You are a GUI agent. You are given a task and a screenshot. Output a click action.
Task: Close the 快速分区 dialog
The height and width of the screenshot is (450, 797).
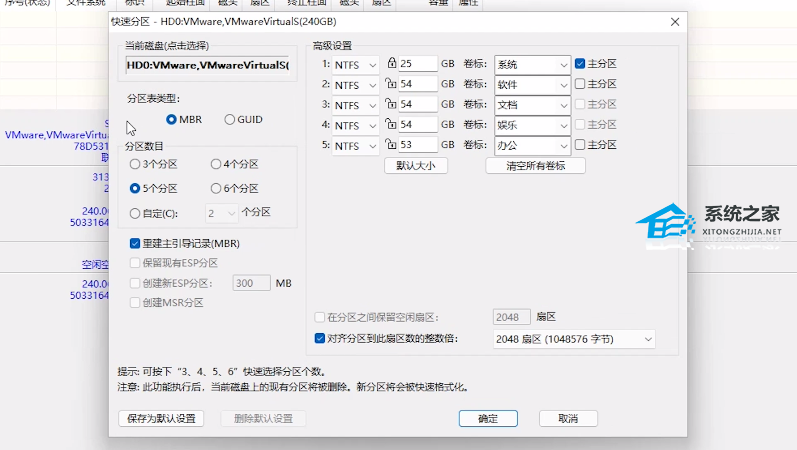tap(675, 22)
